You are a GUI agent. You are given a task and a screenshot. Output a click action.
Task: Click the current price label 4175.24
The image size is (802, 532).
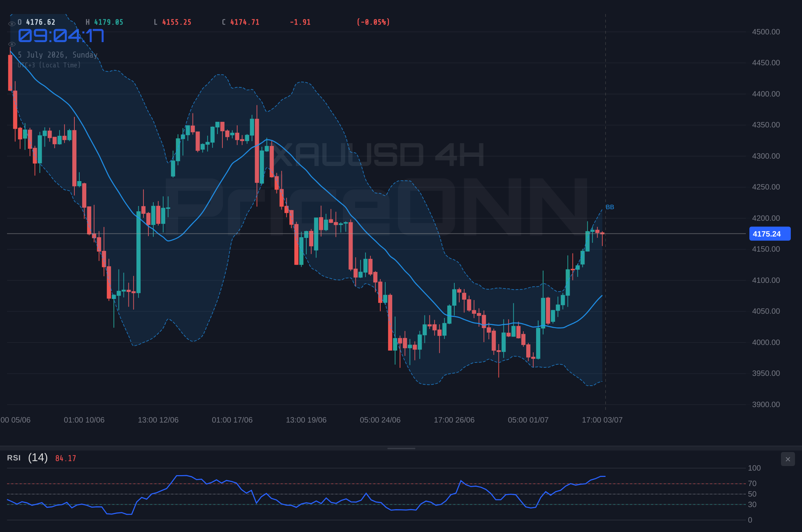click(770, 234)
